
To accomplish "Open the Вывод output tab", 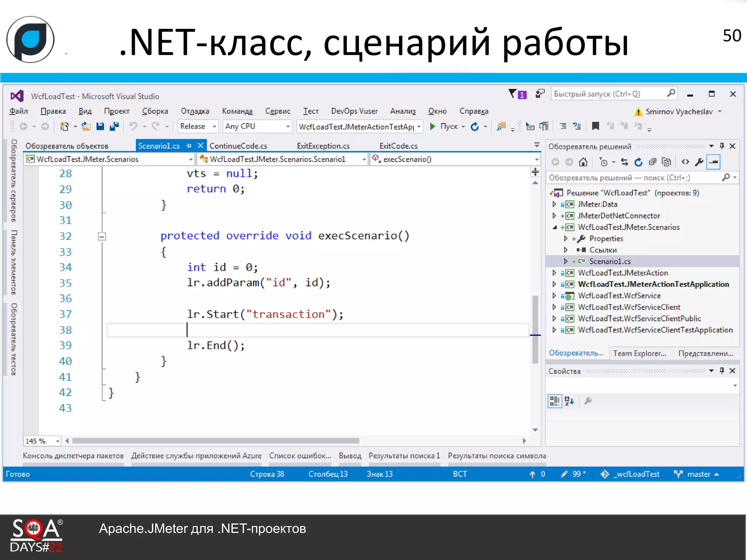I will (x=350, y=456).
